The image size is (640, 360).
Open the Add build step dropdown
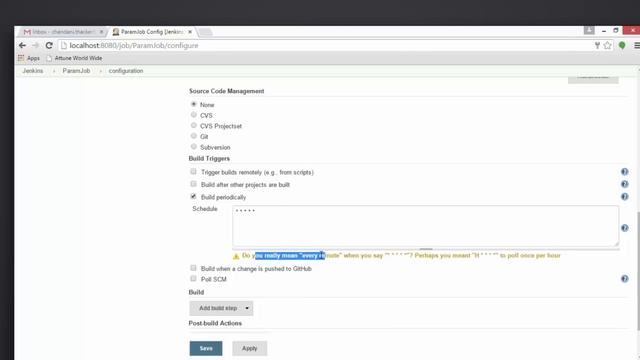(221, 308)
